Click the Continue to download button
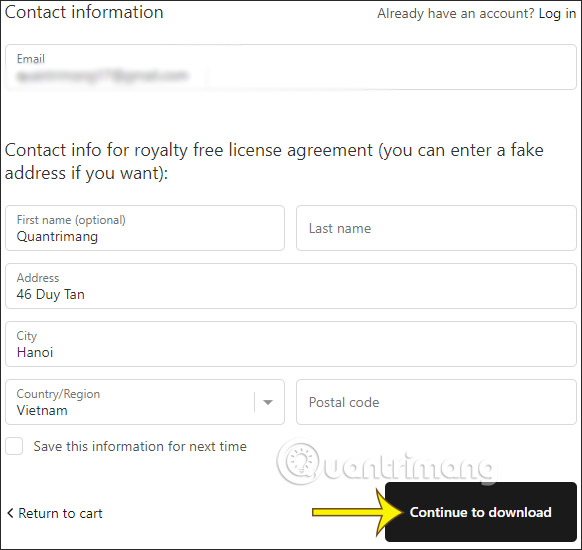This screenshot has height=550, width=582. (481, 512)
